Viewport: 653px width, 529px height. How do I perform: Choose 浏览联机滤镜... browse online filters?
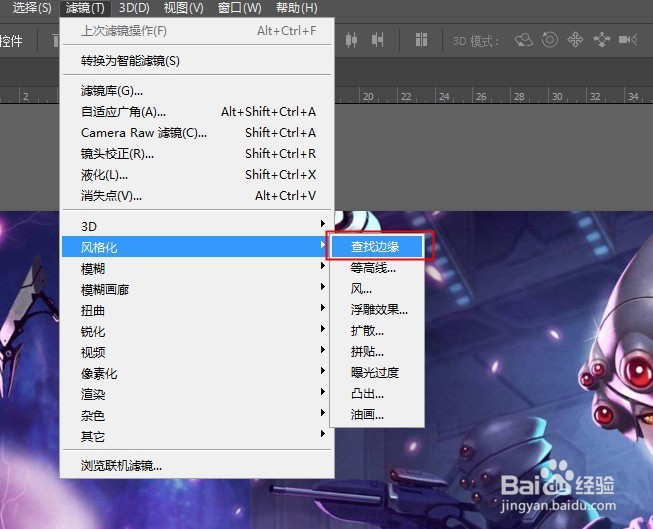pos(197,465)
